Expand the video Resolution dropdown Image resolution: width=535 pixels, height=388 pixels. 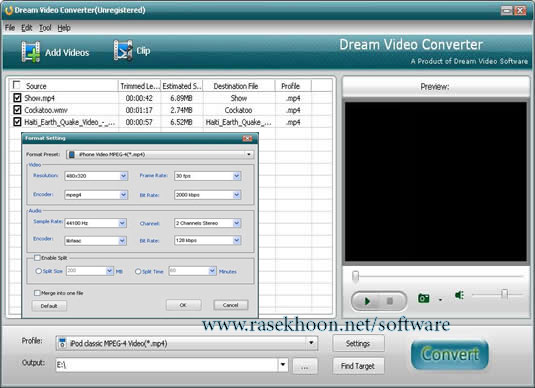tap(124, 176)
